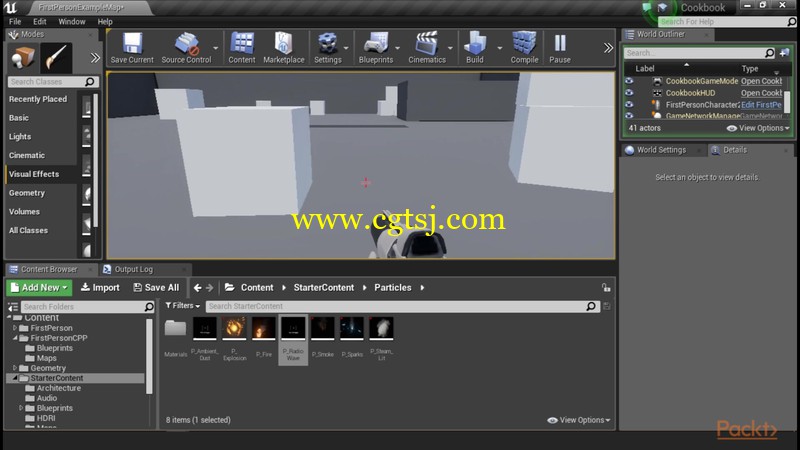Click the Content Browser lock icon
Image resolution: width=800 pixels, height=450 pixels.
606,288
